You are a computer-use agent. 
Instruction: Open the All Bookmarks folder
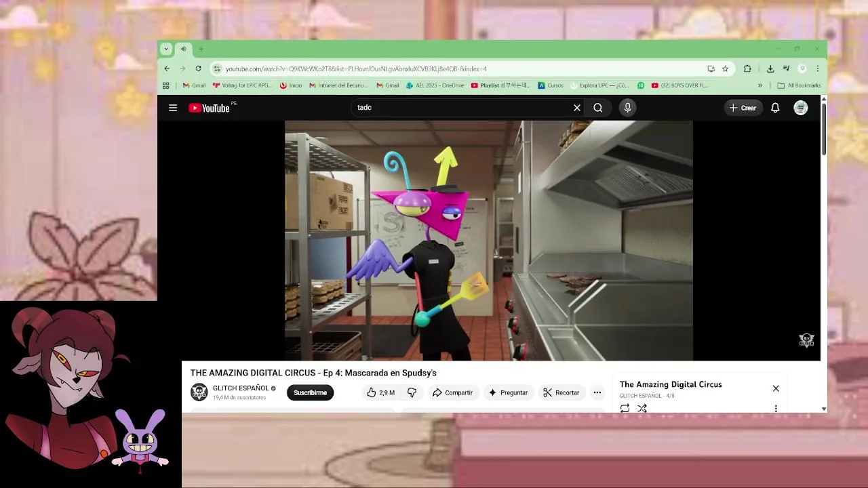point(799,85)
